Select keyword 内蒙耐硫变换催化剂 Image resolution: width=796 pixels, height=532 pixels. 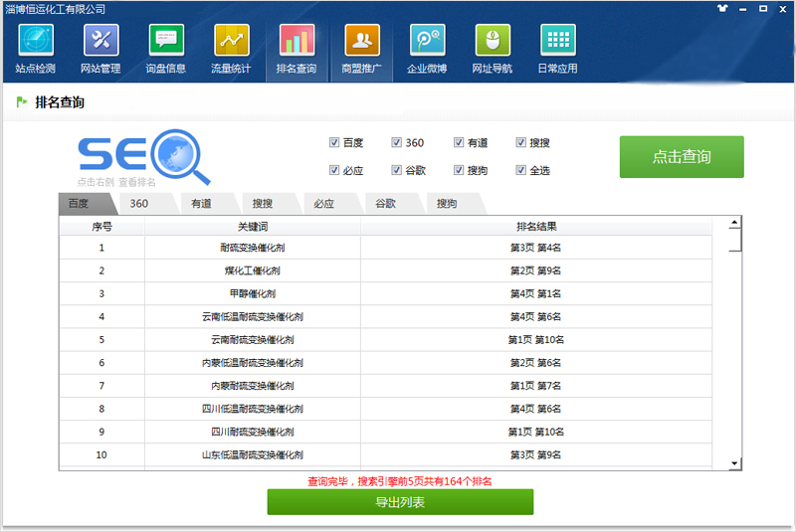coord(253,386)
